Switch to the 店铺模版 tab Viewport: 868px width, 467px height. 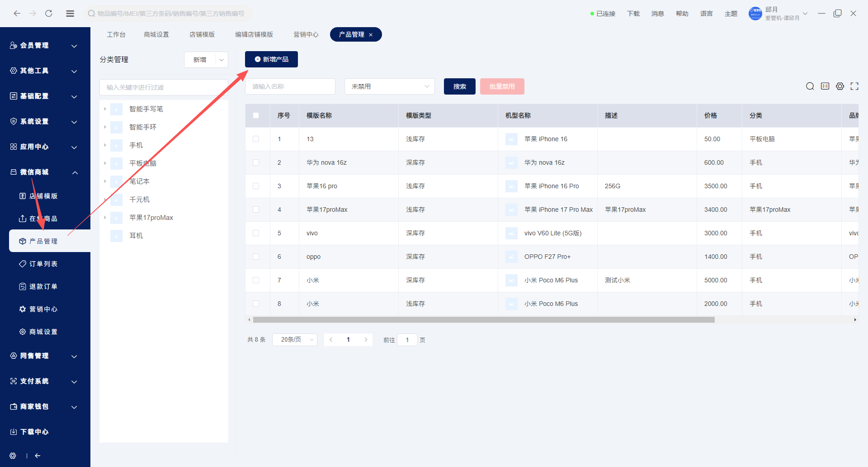click(202, 35)
